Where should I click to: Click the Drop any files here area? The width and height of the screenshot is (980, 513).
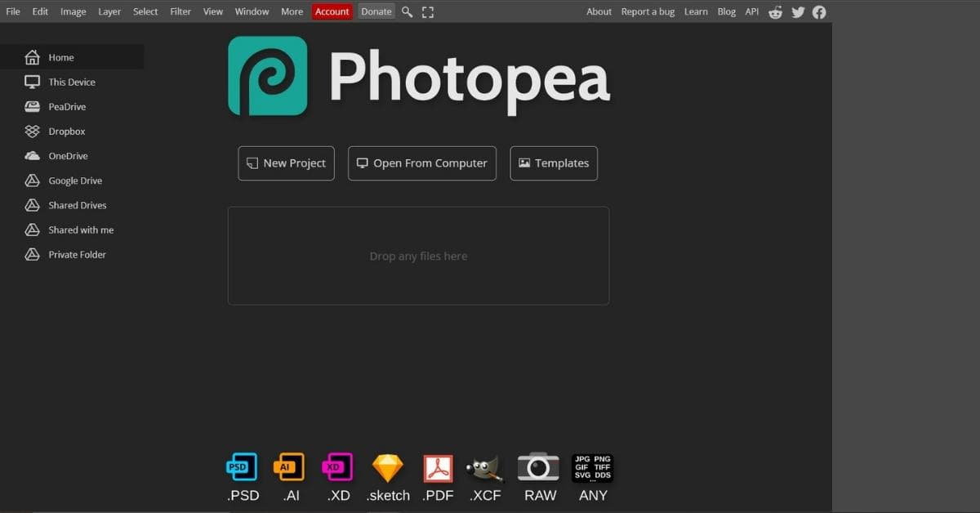tap(418, 256)
